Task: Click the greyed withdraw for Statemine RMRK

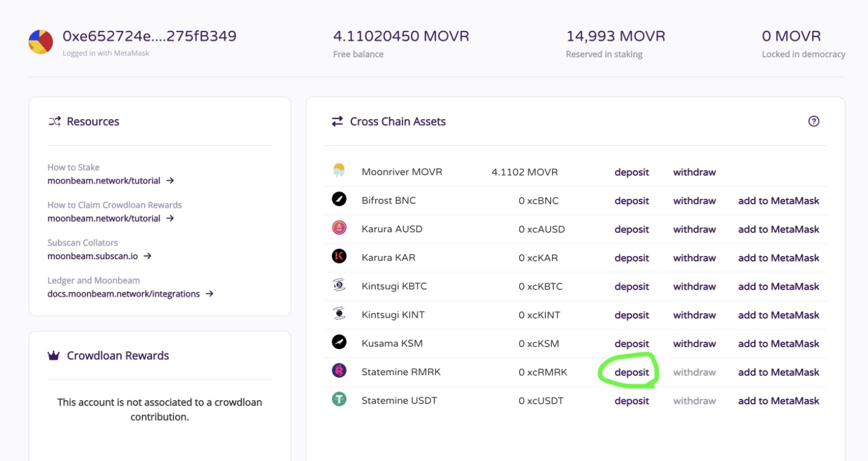Action: [x=695, y=372]
